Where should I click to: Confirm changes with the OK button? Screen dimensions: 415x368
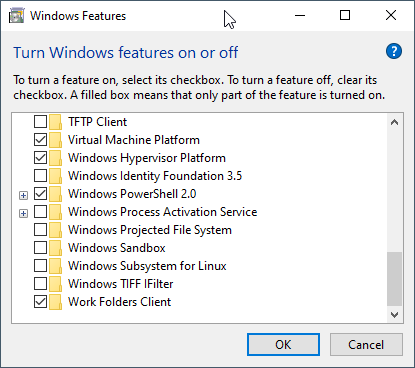(283, 345)
